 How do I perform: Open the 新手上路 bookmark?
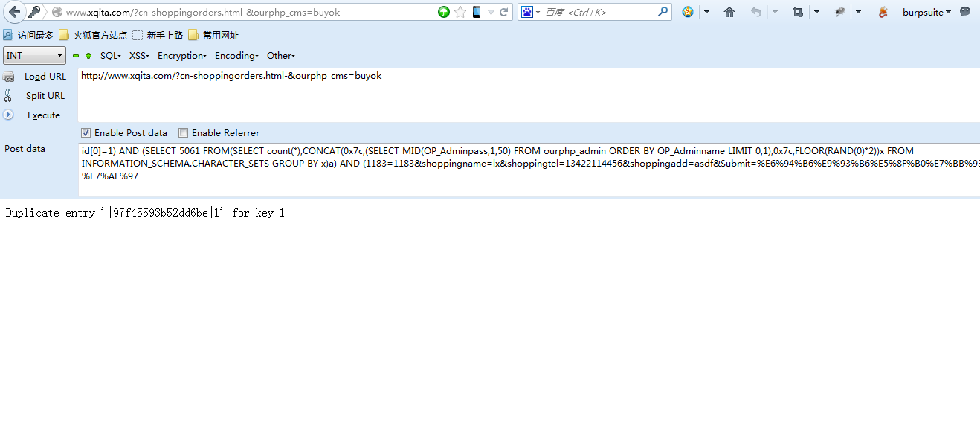point(158,35)
